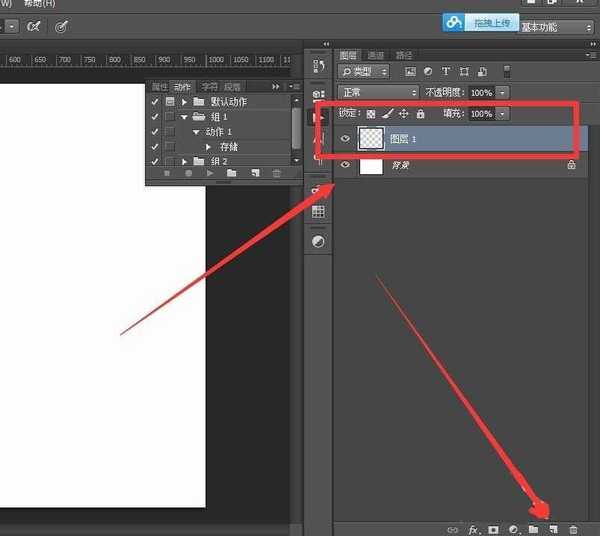Open the 不透明度 opacity dropdown arrow
600x536 pixels.
(502, 93)
